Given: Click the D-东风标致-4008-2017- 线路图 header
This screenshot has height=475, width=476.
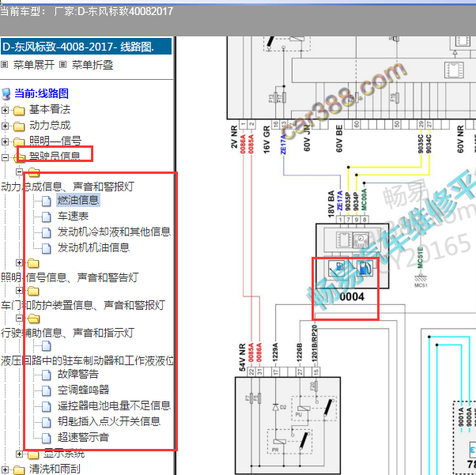Looking at the screenshot, I should (86, 47).
